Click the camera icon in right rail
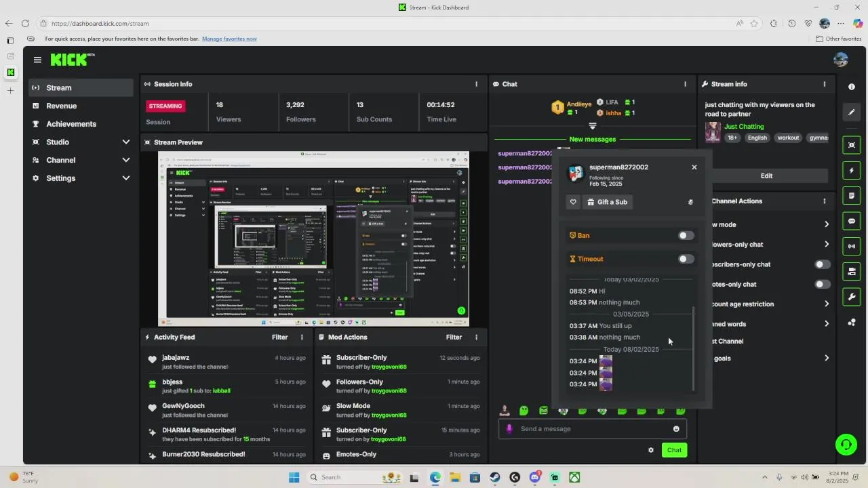The height and width of the screenshot is (488, 868). [852, 272]
